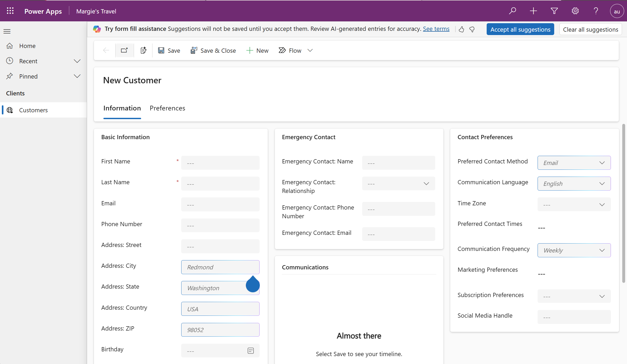
Task: Open the Time Zone dropdown
Action: coord(574,204)
